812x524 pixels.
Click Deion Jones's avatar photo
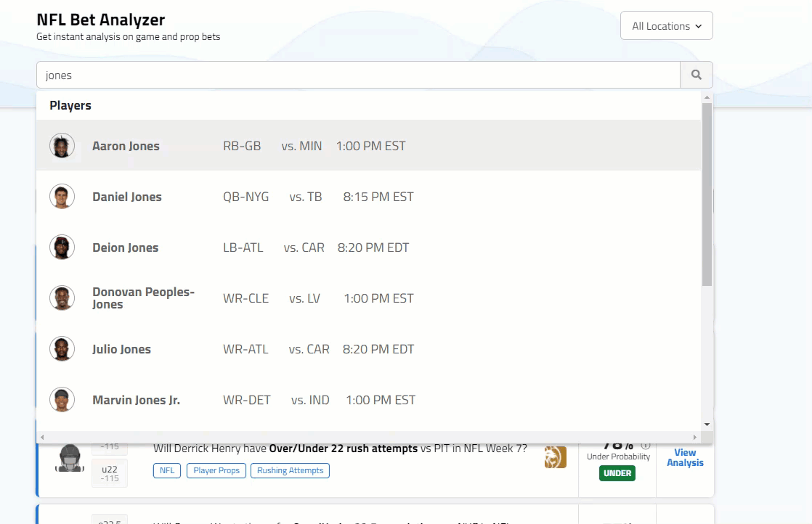[62, 247]
